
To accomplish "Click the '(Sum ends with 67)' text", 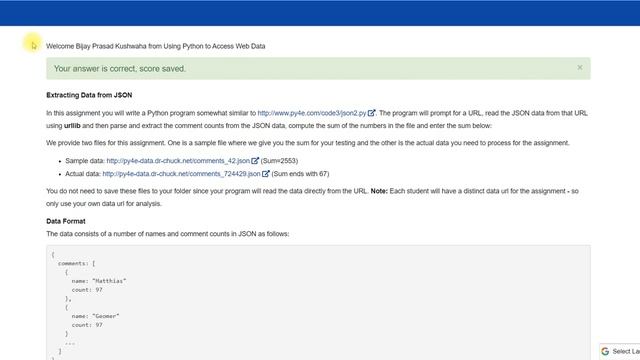I will coord(300,174).
